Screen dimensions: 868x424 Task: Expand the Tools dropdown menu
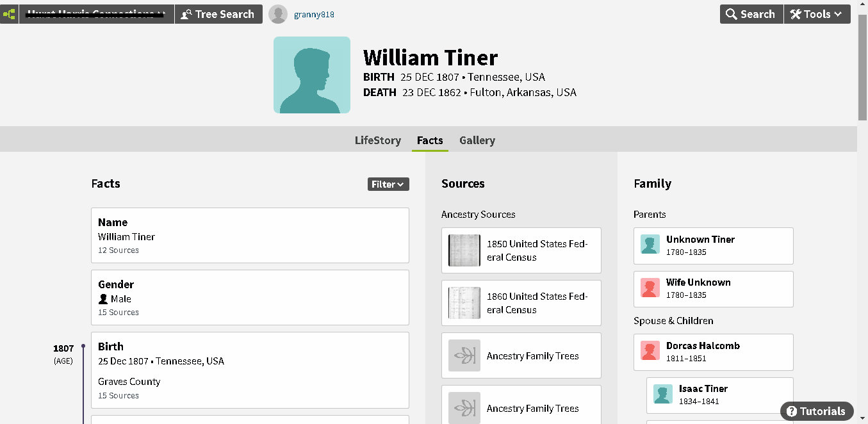[x=817, y=14]
